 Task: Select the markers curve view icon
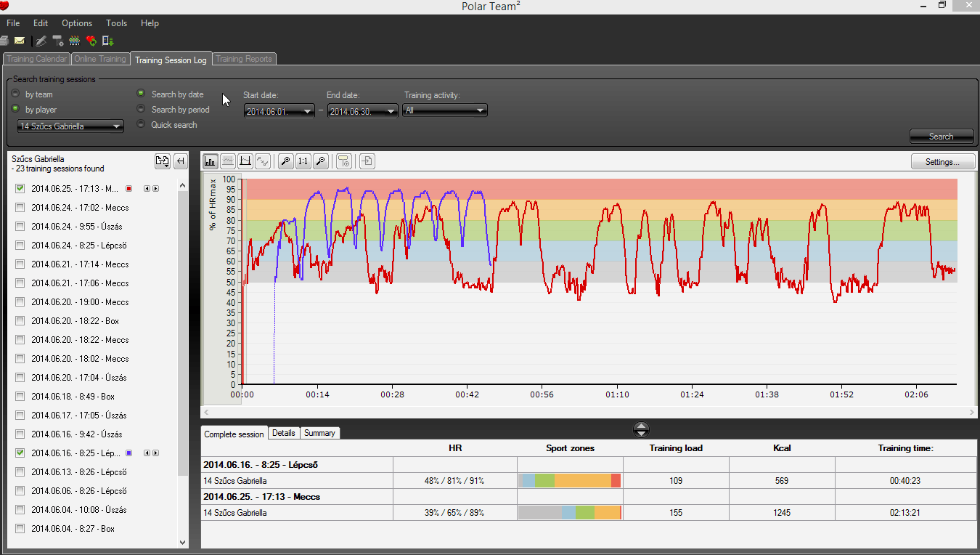(245, 161)
